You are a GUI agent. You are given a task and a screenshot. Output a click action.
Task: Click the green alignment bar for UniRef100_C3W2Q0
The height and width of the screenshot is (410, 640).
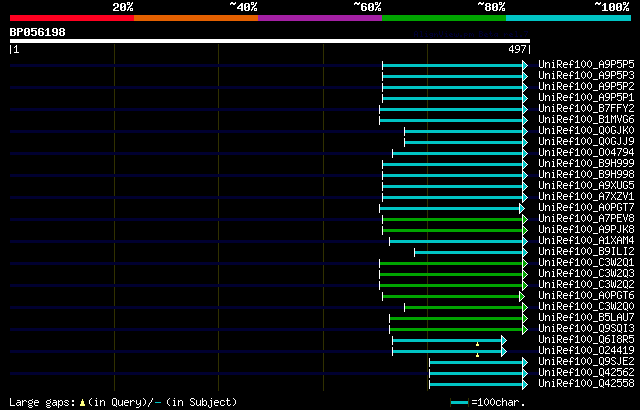pyautogui.click(x=464, y=308)
